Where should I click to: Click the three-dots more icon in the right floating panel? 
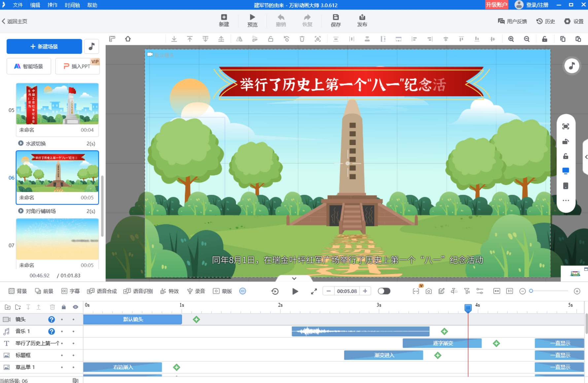click(566, 201)
